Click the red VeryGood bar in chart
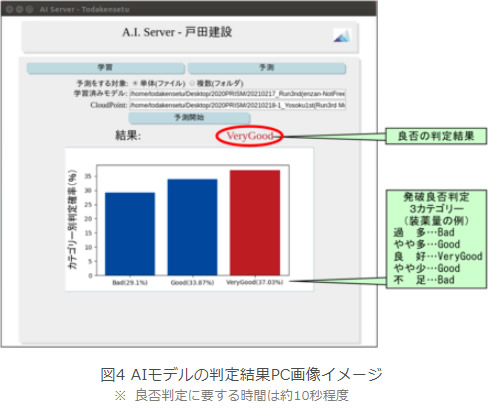 (x=255, y=223)
